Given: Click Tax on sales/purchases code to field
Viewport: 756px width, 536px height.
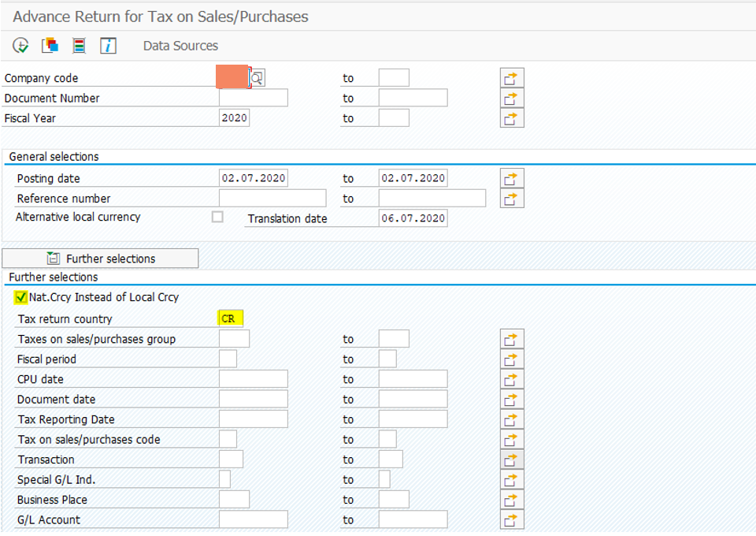Looking at the screenshot, I should (x=387, y=439).
